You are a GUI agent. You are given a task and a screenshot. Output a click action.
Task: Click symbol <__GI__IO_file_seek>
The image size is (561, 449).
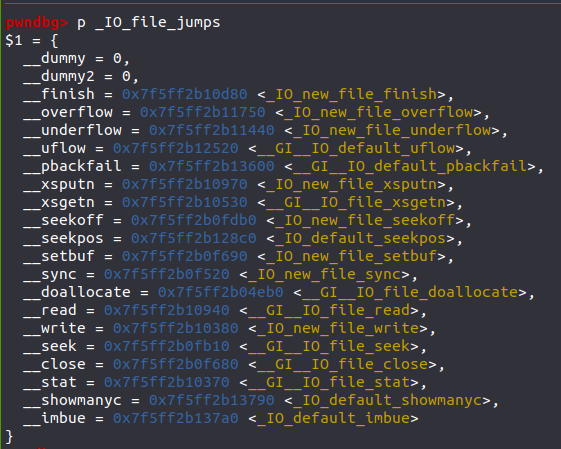tap(329, 346)
